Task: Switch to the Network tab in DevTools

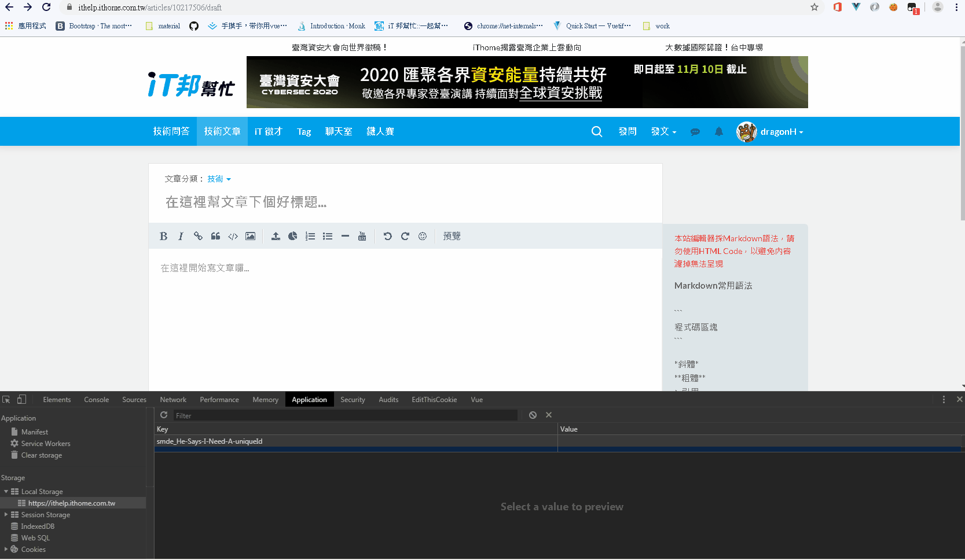Action: [173, 399]
